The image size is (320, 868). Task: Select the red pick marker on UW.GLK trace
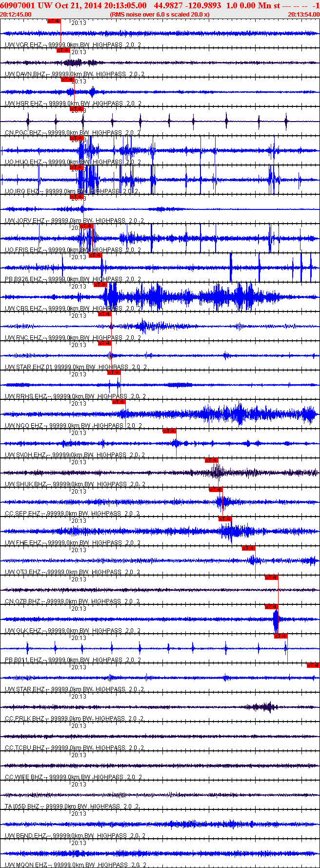click(271, 607)
